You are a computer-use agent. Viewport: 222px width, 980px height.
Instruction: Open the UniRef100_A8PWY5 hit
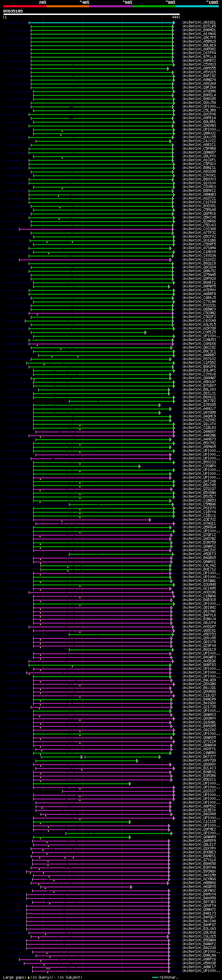(199, 286)
